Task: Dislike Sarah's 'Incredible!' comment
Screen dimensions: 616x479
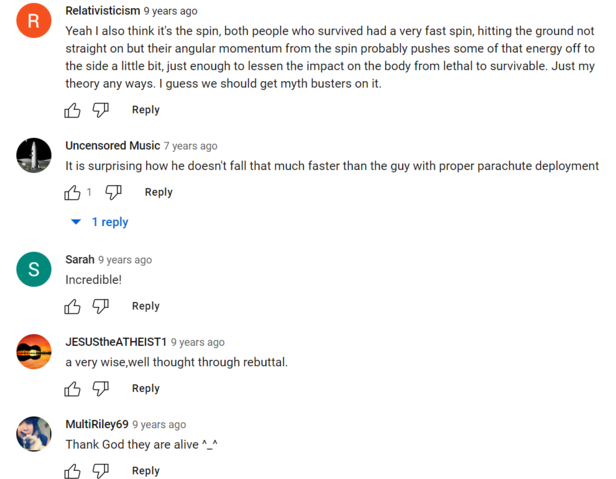Action: [x=100, y=306]
